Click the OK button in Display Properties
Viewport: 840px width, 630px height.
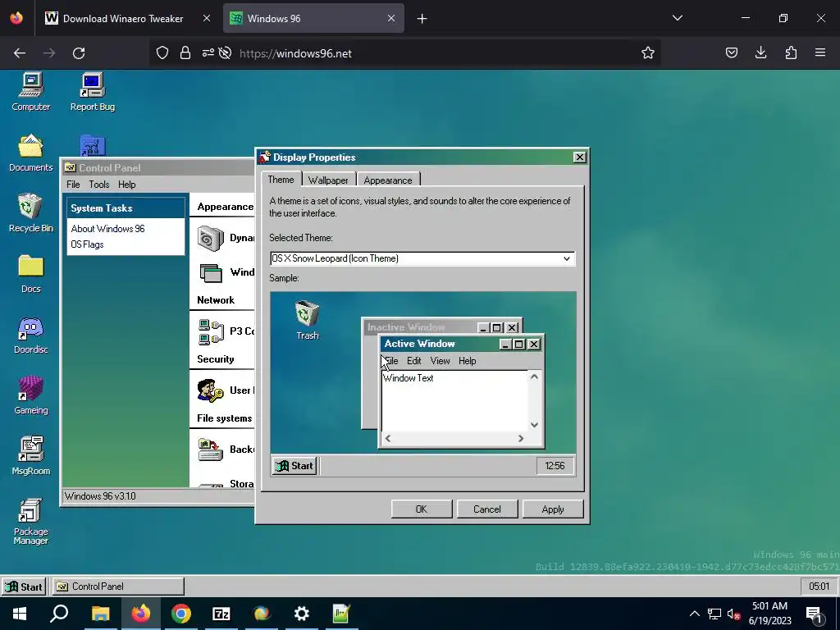[422, 509]
